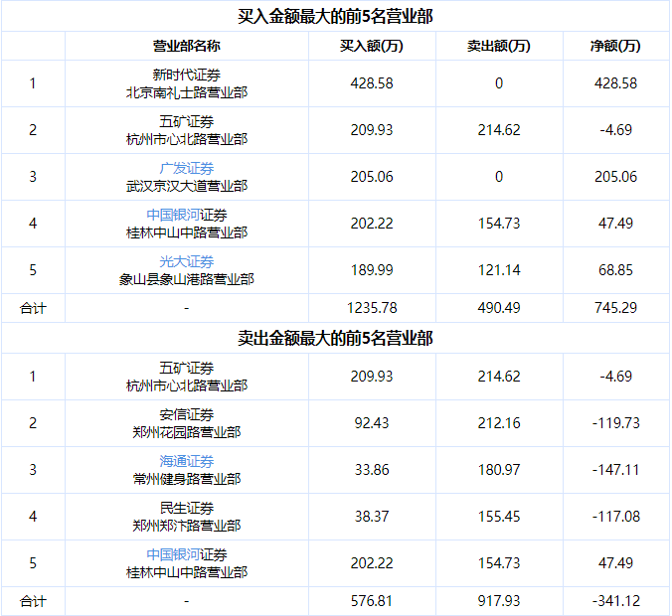
Task: Select 象山县象山港路营业部 branch text
Action: tap(187, 279)
